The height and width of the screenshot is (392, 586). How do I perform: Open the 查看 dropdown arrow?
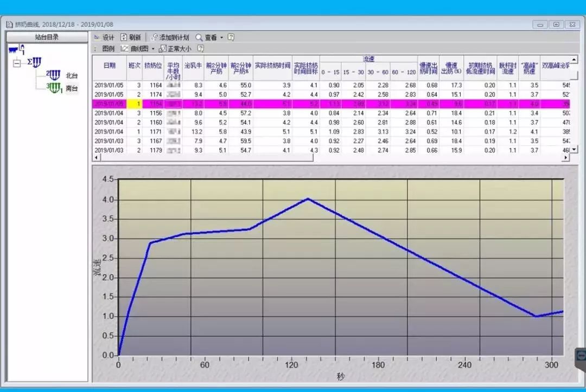[x=221, y=38]
